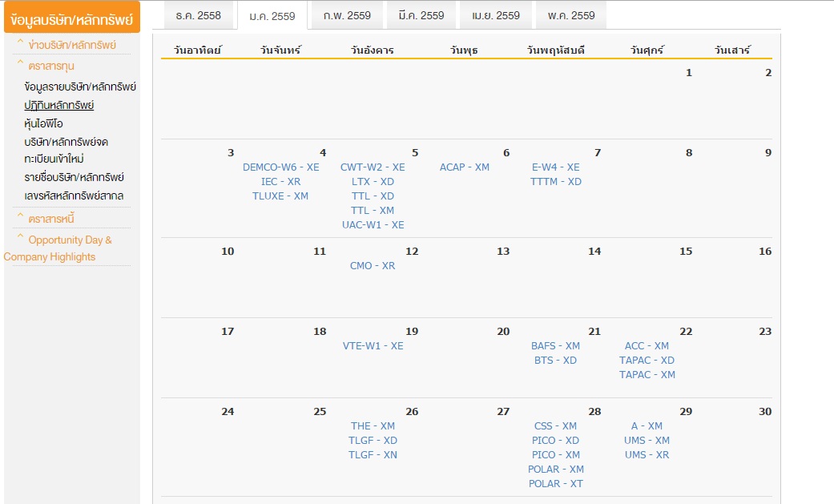Open the PICO - XD calendar entry
This screenshot has height=504, width=834.
pyautogui.click(x=556, y=440)
